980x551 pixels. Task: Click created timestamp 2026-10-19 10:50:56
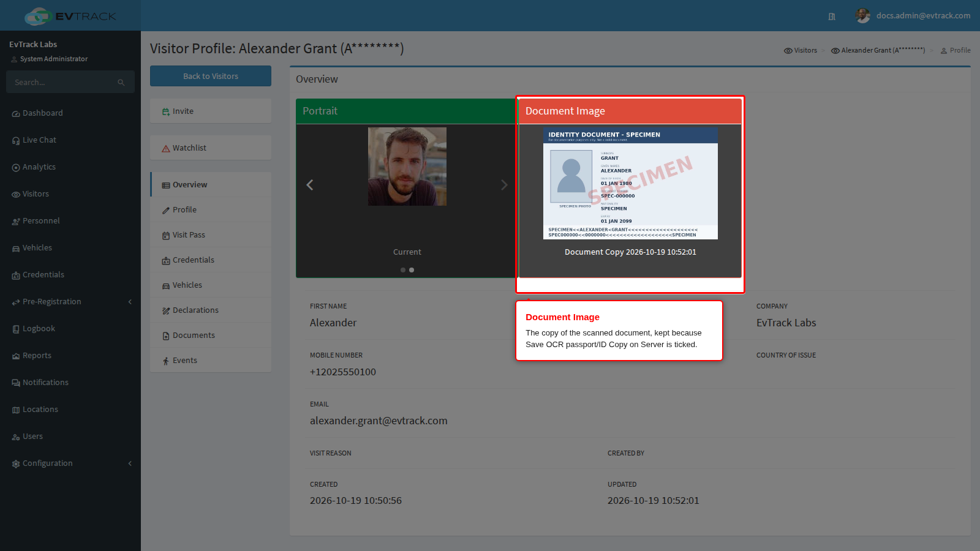[356, 500]
